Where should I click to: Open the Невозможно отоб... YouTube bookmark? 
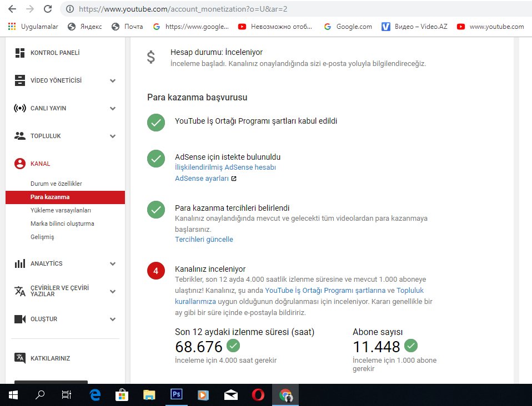coord(275,27)
